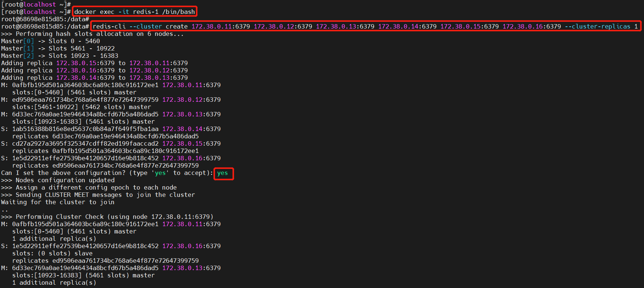Click 'slots: (0 slots) slave' line
Screen dimensions: 644x288
(52, 253)
